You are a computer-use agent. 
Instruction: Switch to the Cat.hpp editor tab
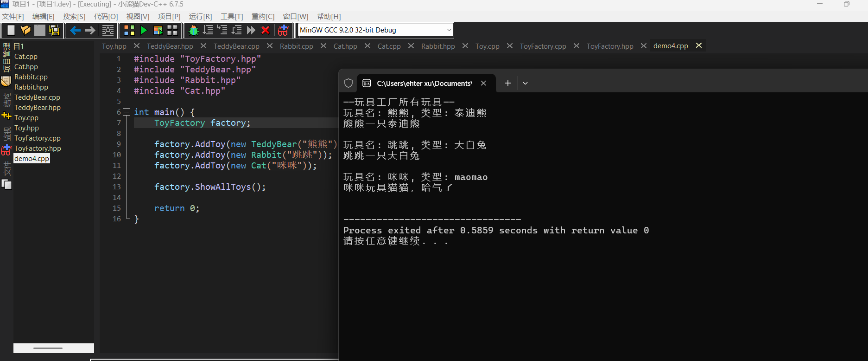pos(345,46)
